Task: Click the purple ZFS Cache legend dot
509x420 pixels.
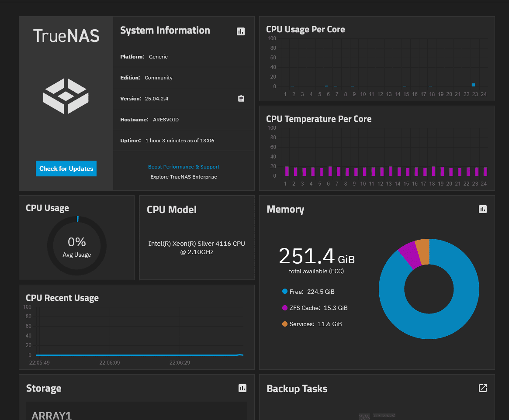Action: click(285, 307)
